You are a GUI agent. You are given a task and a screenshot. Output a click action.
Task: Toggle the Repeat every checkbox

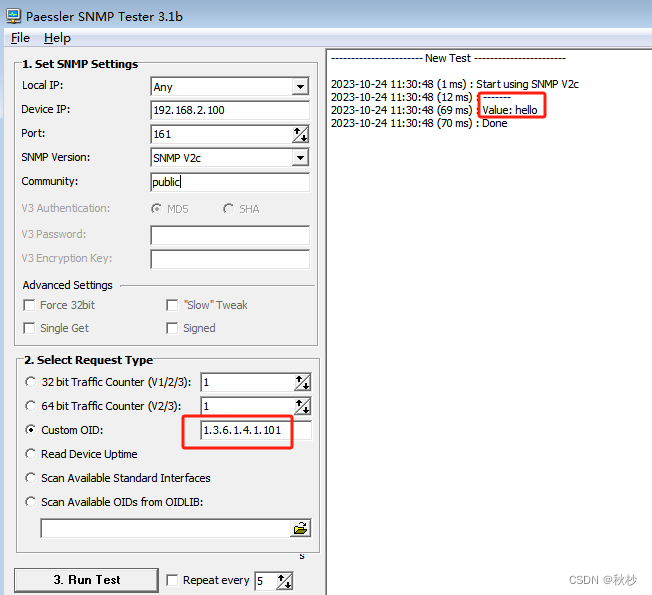pyautogui.click(x=172, y=580)
